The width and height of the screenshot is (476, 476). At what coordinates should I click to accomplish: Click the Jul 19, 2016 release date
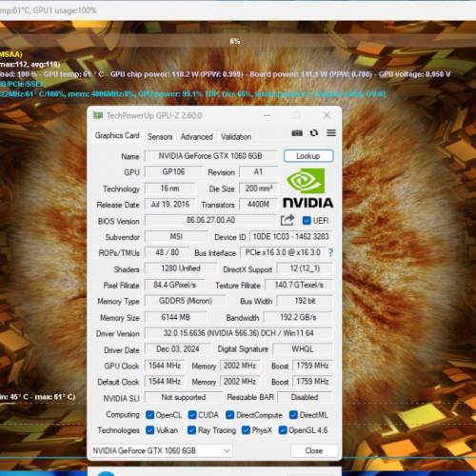(169, 204)
